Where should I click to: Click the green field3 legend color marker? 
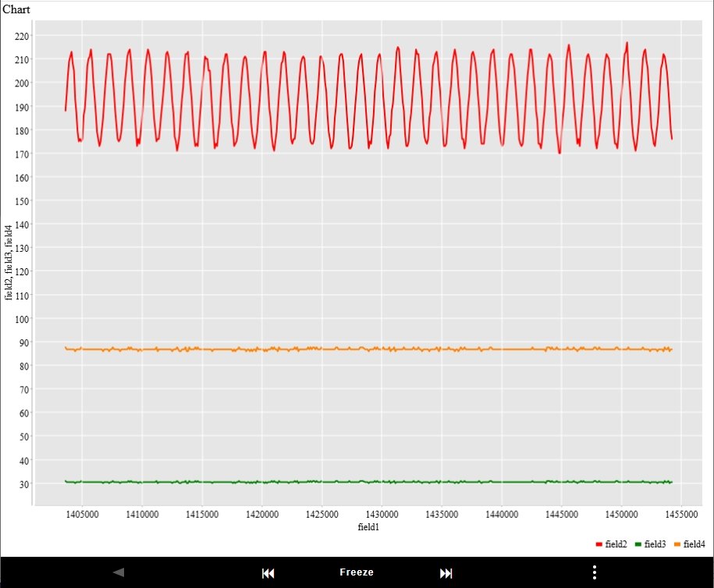638,544
